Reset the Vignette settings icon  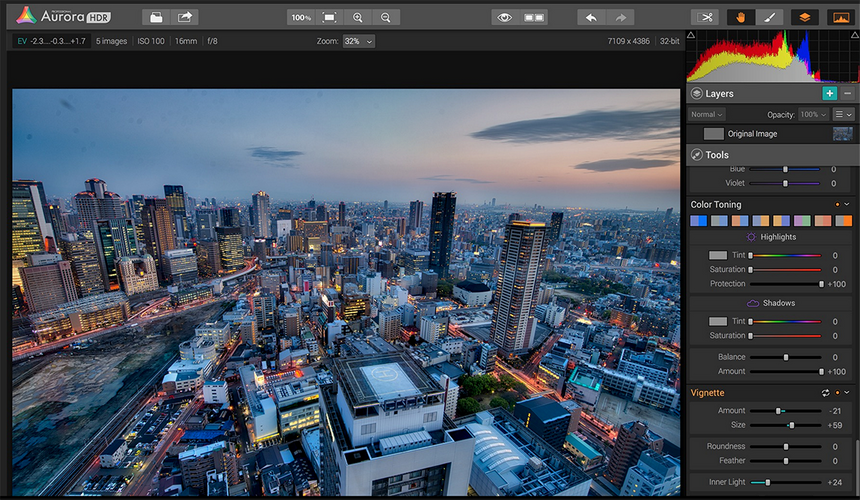[x=825, y=393]
